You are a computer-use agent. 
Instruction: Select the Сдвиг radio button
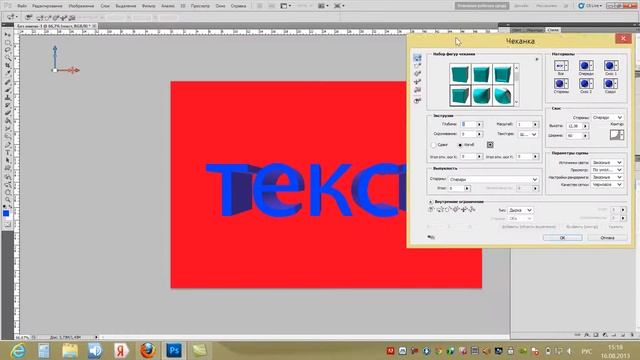click(x=434, y=145)
